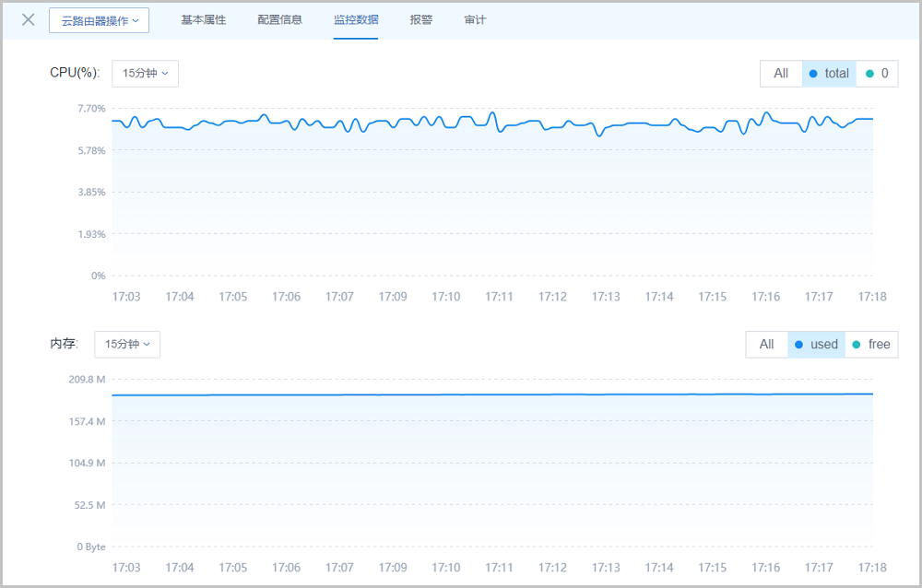Switch to the 配置信息 tab
The height and width of the screenshot is (588, 922).
pos(279,19)
